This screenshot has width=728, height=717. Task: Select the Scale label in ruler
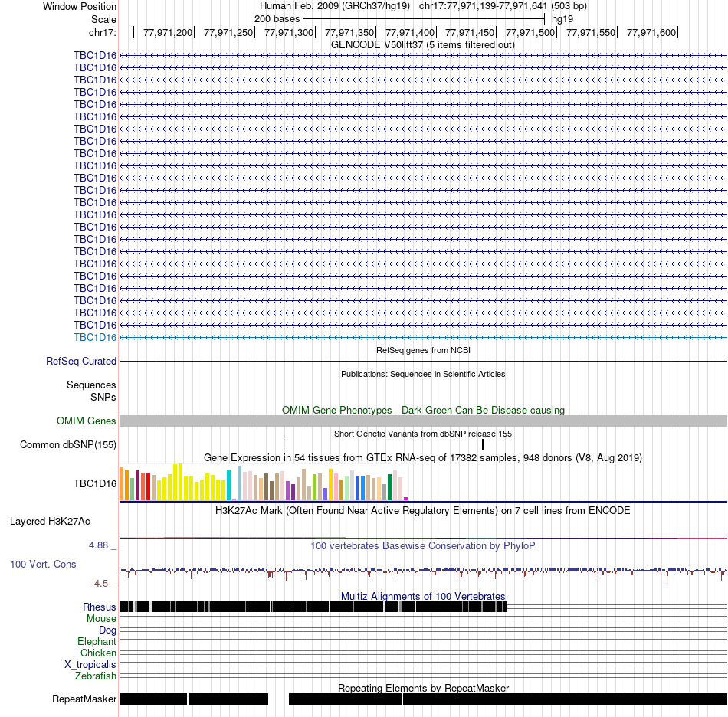pyautogui.click(x=103, y=19)
